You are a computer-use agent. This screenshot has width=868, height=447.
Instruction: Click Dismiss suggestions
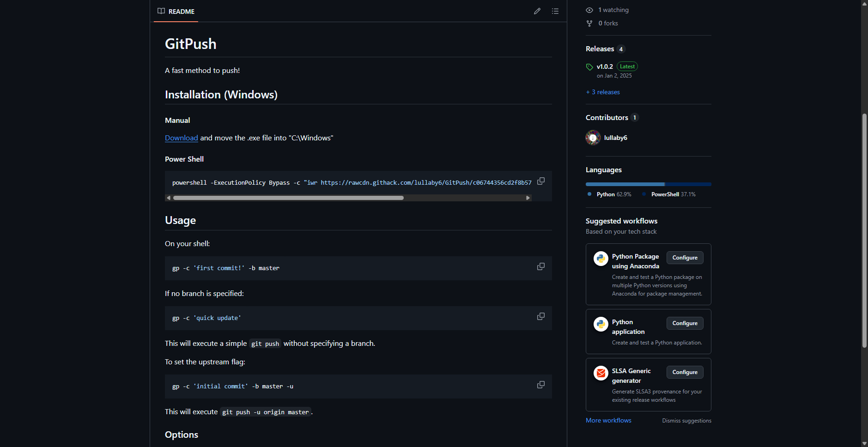[x=686, y=421]
